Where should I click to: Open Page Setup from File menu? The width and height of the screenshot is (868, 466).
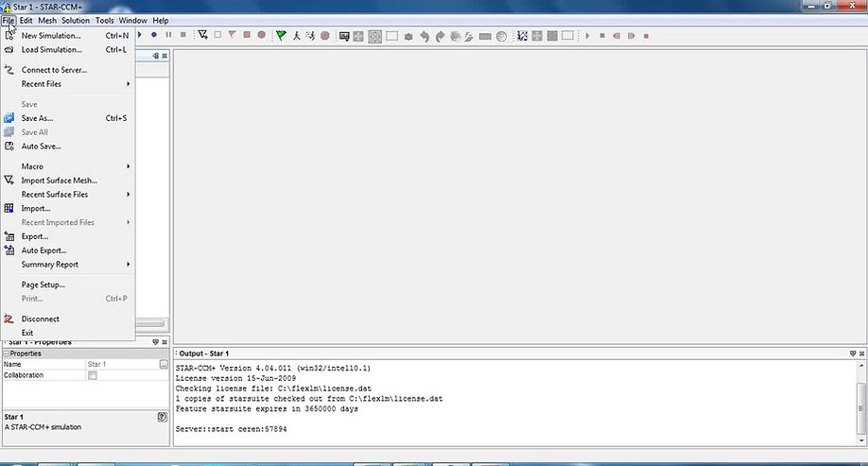tap(68, 285)
